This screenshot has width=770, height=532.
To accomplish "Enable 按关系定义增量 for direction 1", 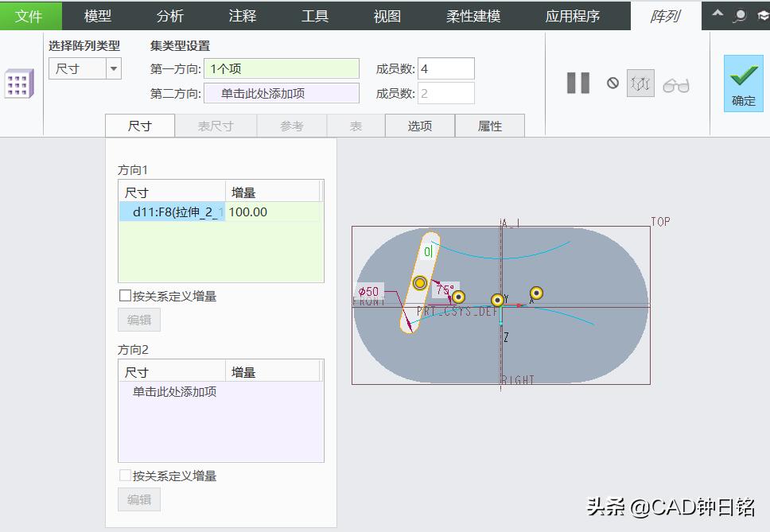I will pyautogui.click(x=125, y=294).
